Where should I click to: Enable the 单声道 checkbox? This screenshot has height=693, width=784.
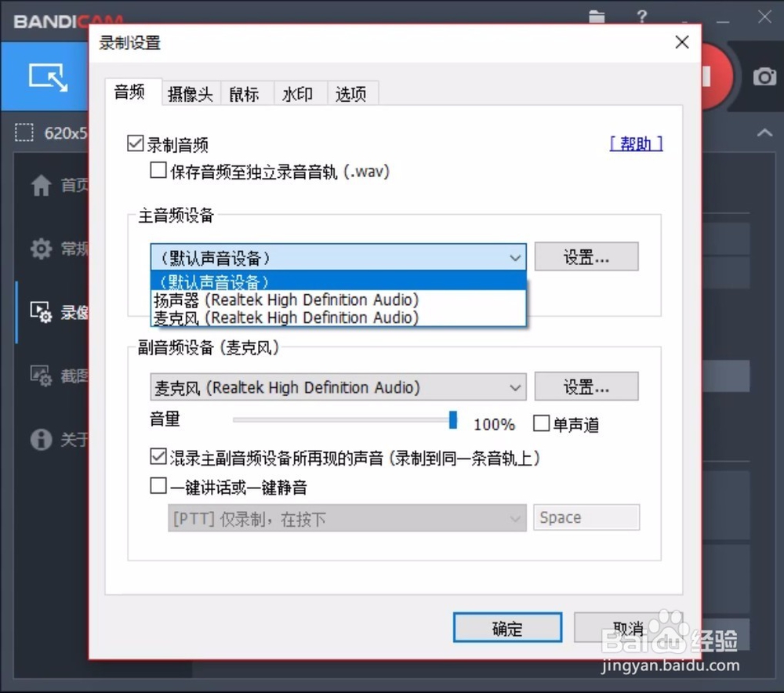click(541, 423)
